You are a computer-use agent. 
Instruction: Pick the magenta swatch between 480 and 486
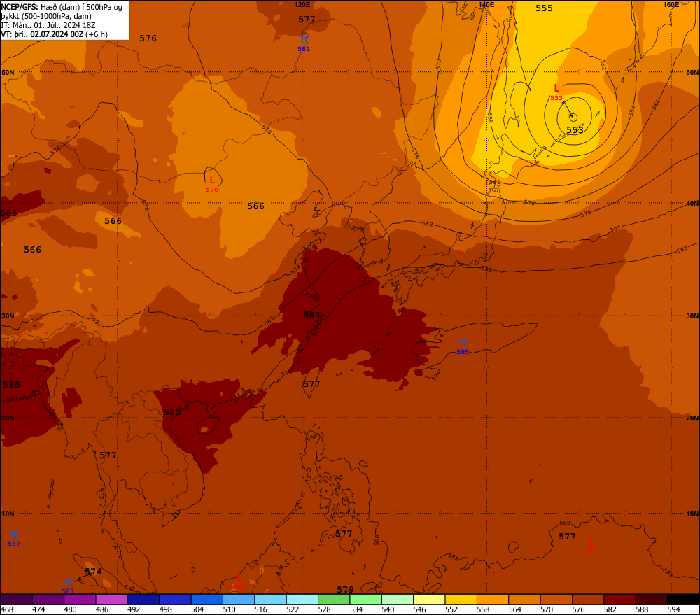pos(80,599)
